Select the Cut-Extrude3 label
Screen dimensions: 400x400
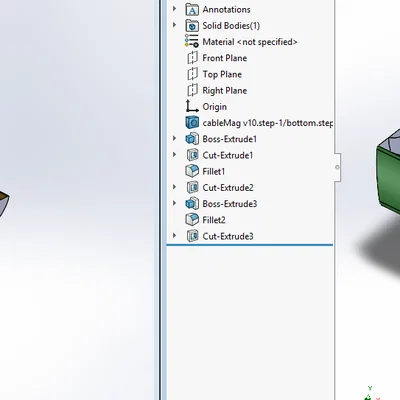point(228,236)
